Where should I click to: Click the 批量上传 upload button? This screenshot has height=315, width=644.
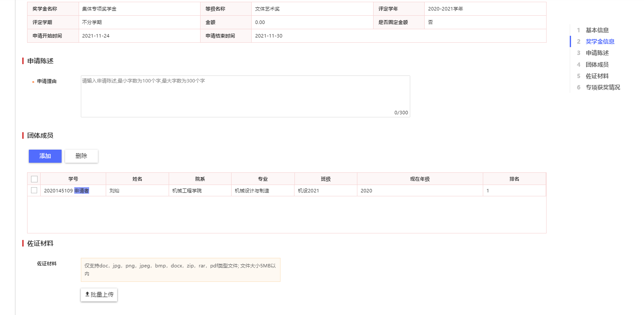[99, 294]
